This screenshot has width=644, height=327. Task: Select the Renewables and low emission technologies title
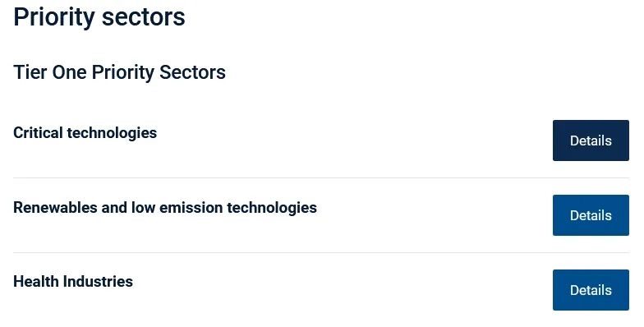coord(164,208)
